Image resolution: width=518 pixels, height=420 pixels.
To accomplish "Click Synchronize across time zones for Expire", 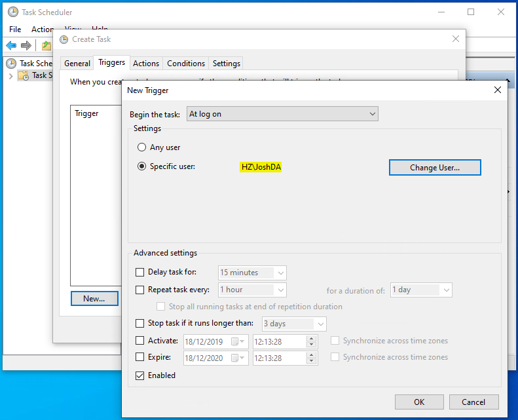I will click(335, 357).
